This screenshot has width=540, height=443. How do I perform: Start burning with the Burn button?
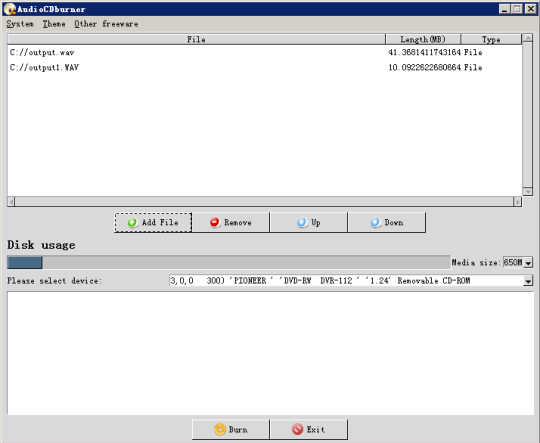pos(231,430)
